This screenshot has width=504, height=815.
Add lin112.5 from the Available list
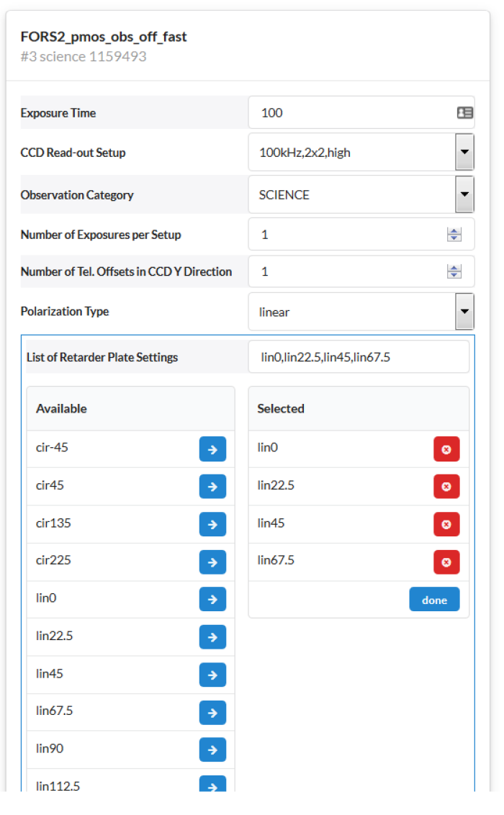[x=212, y=787]
